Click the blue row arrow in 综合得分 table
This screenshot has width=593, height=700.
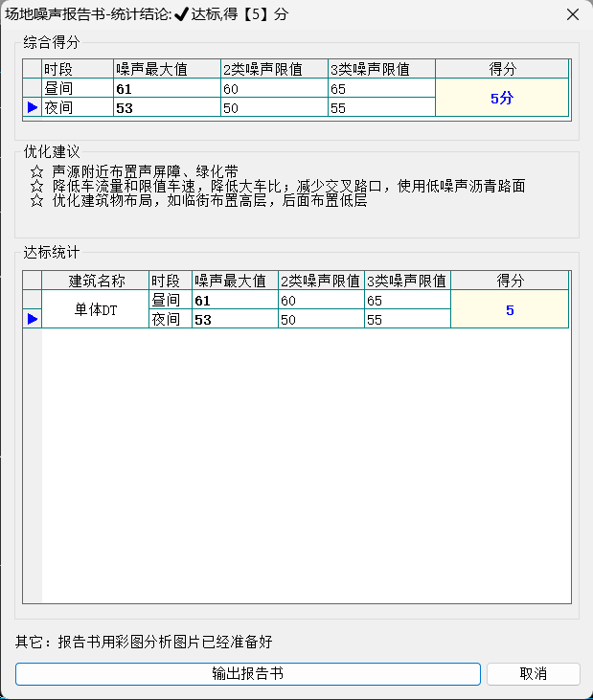(33, 107)
